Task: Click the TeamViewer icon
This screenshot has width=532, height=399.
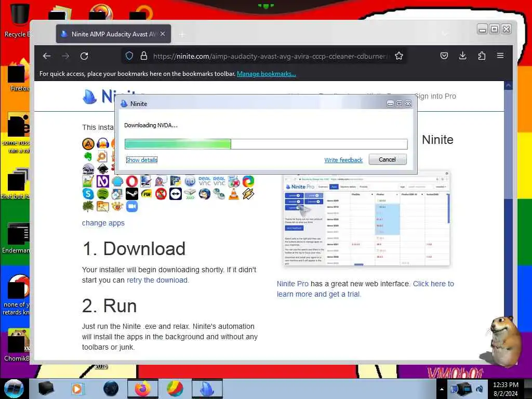Action: point(176,194)
